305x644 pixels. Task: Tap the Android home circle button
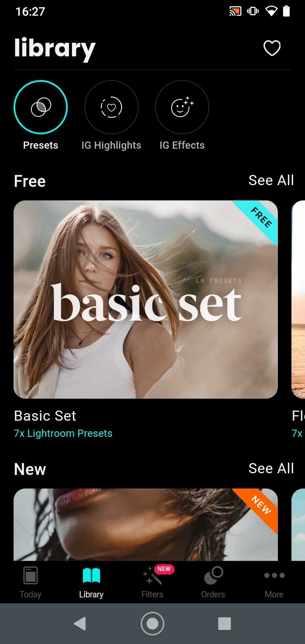pos(152,624)
